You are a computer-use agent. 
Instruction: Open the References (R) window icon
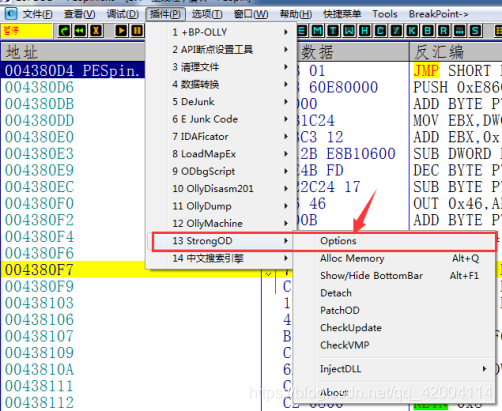443,31
